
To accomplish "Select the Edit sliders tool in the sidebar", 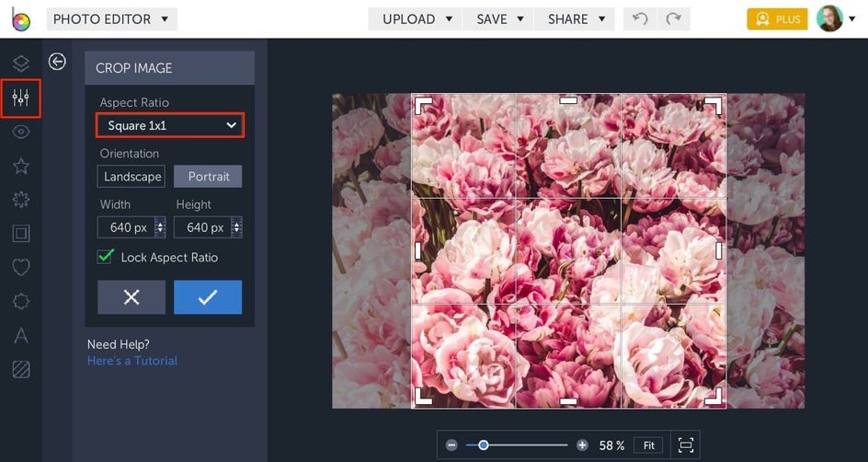I will point(21,98).
